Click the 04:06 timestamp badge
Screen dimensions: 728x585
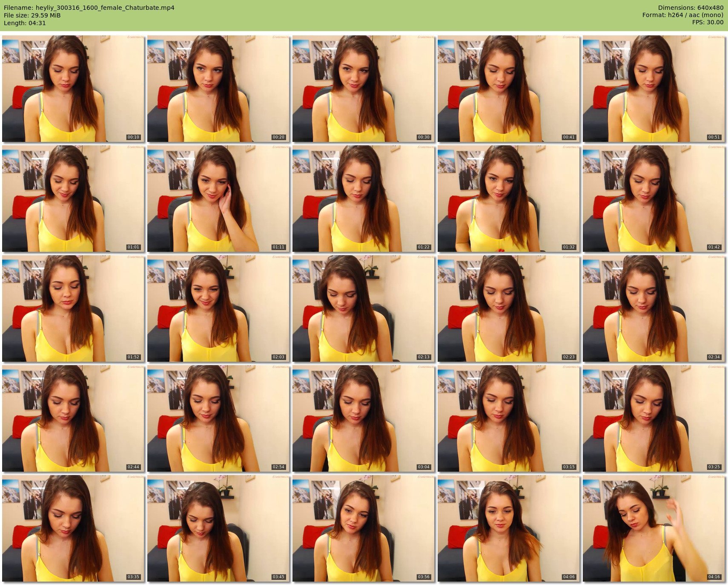pos(568,577)
